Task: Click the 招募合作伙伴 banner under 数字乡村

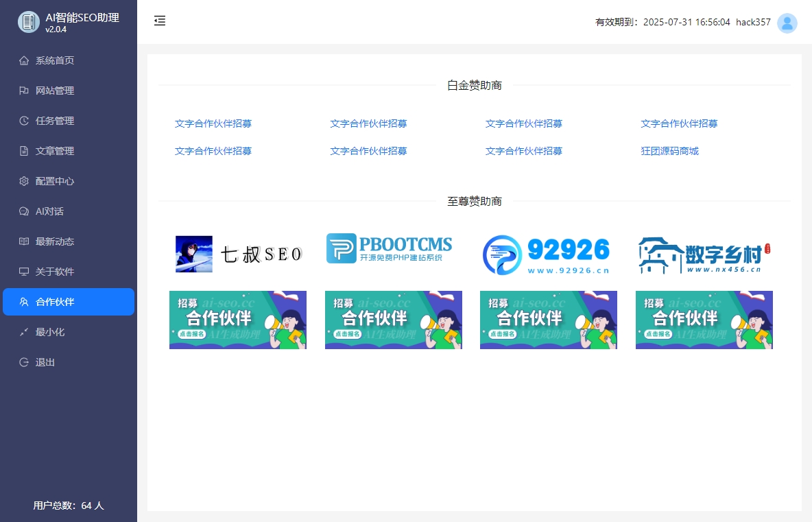Action: point(704,320)
